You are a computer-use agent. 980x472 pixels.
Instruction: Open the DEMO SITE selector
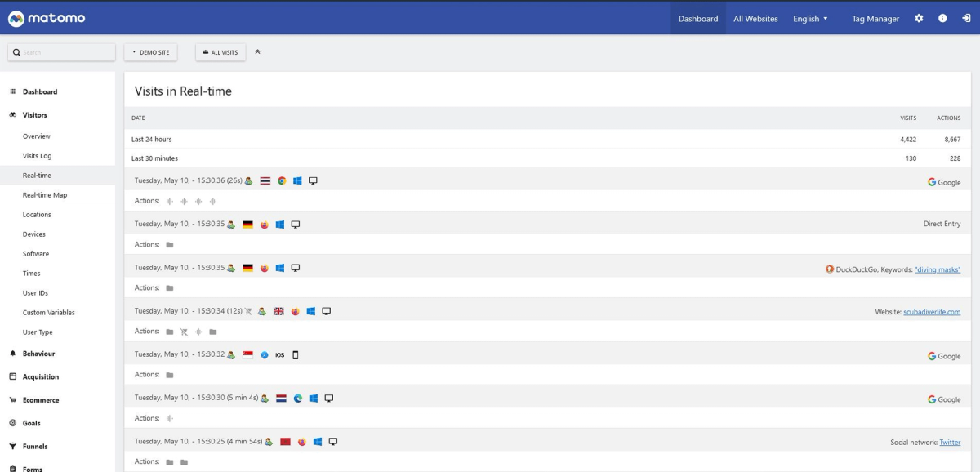coord(150,51)
